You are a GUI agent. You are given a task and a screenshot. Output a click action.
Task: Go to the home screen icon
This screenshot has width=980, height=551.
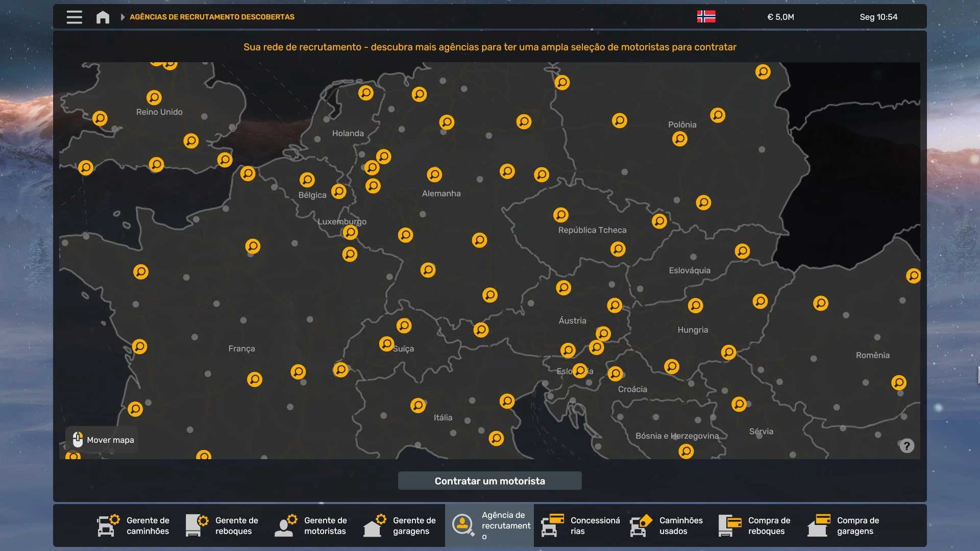(103, 17)
